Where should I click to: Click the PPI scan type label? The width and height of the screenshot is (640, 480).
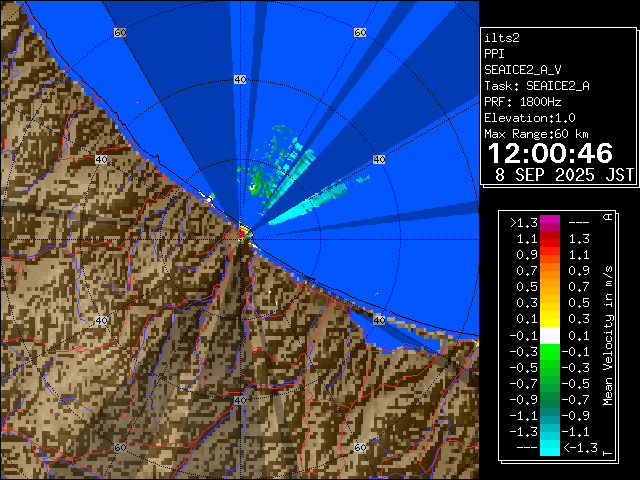pos(495,54)
